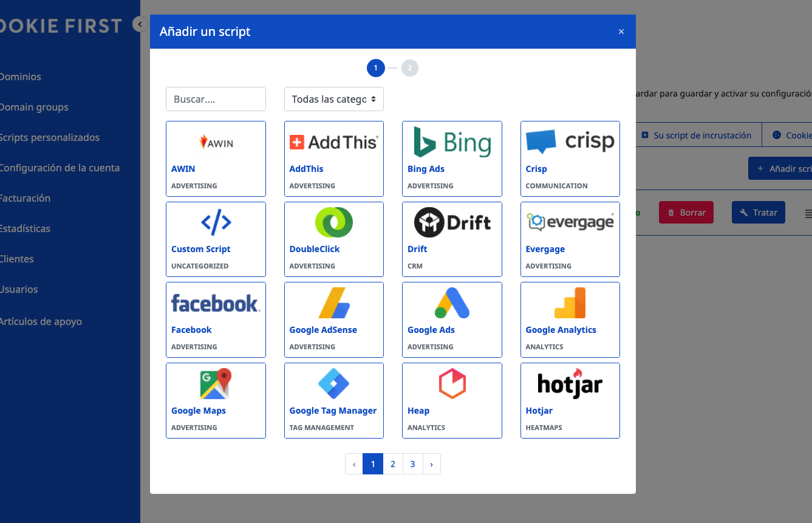Go to pagination page 1
Screen dimensions: 812x523
click(x=373, y=464)
